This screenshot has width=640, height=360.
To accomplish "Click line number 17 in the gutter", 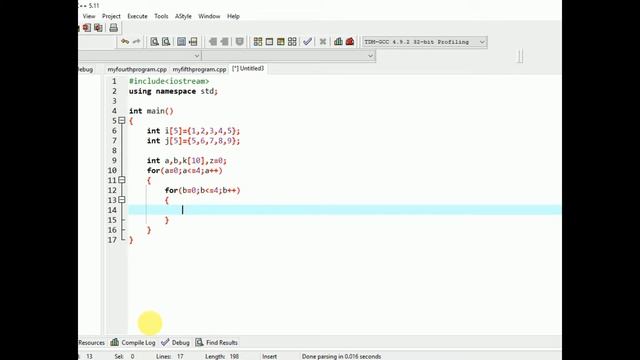I will [112, 240].
